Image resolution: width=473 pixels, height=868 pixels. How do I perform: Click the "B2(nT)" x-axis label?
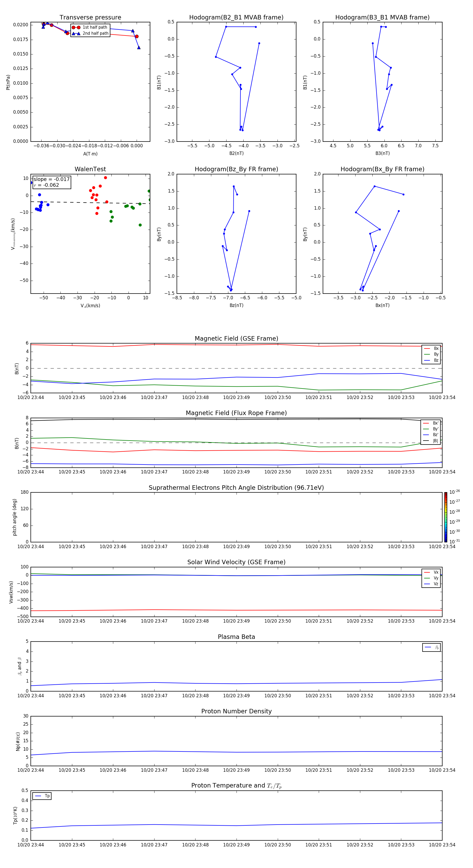[236, 153]
